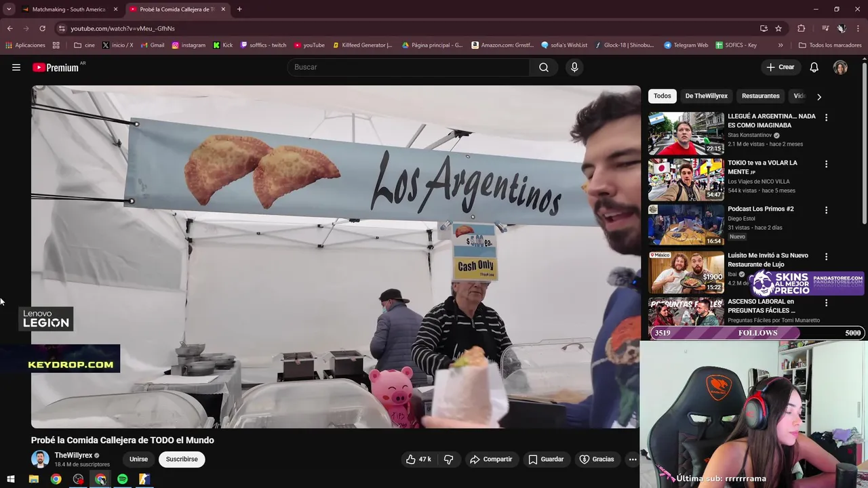Click the search magnifier button

point(544,67)
